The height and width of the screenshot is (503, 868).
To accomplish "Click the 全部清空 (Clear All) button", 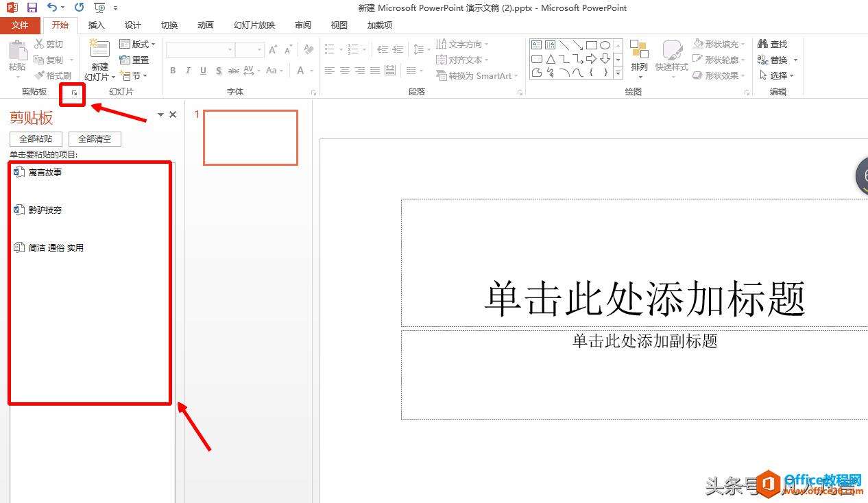I will coord(95,139).
